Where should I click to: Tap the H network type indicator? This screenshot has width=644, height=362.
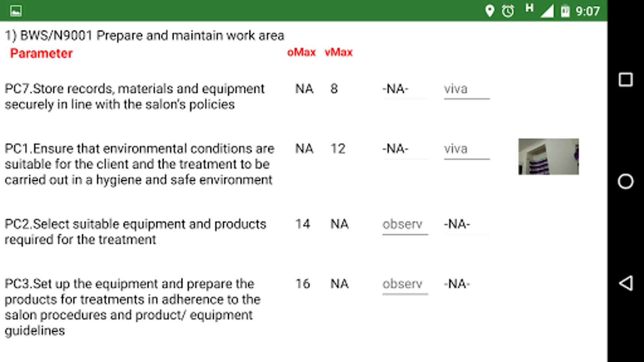(x=529, y=8)
